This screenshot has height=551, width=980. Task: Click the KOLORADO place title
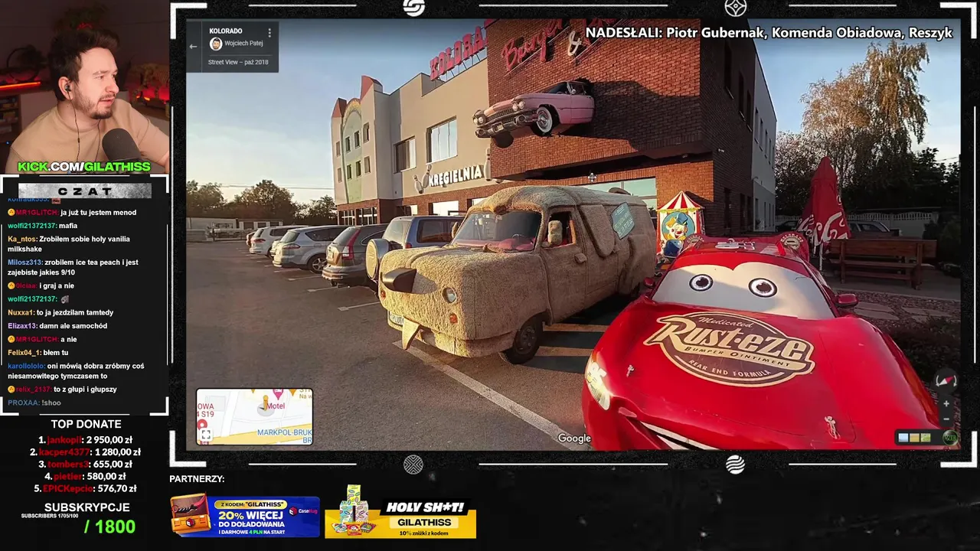click(x=226, y=31)
